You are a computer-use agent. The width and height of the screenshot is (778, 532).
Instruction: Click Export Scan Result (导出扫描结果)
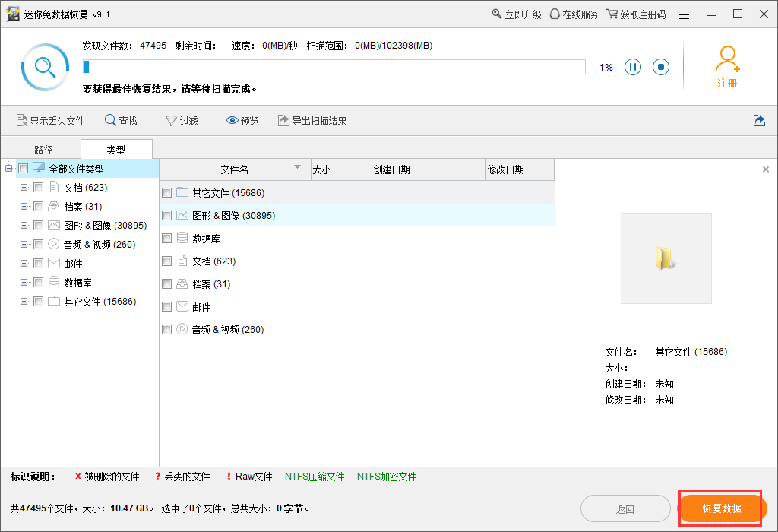tap(312, 121)
